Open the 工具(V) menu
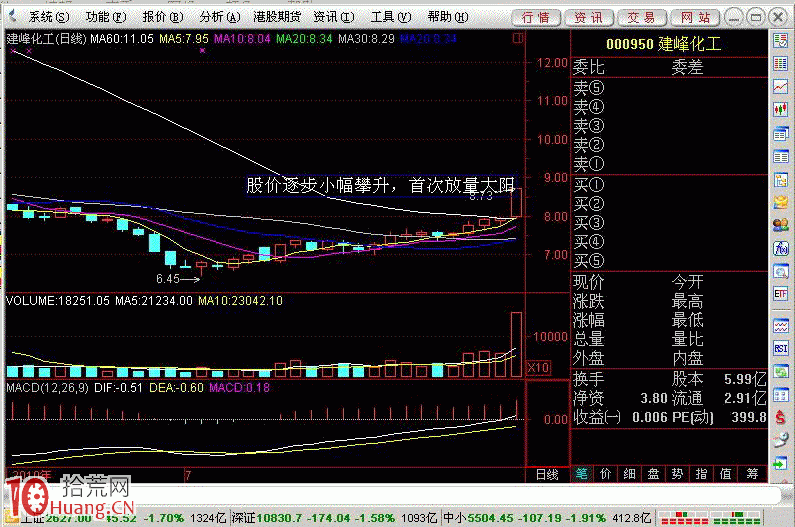 coord(391,17)
